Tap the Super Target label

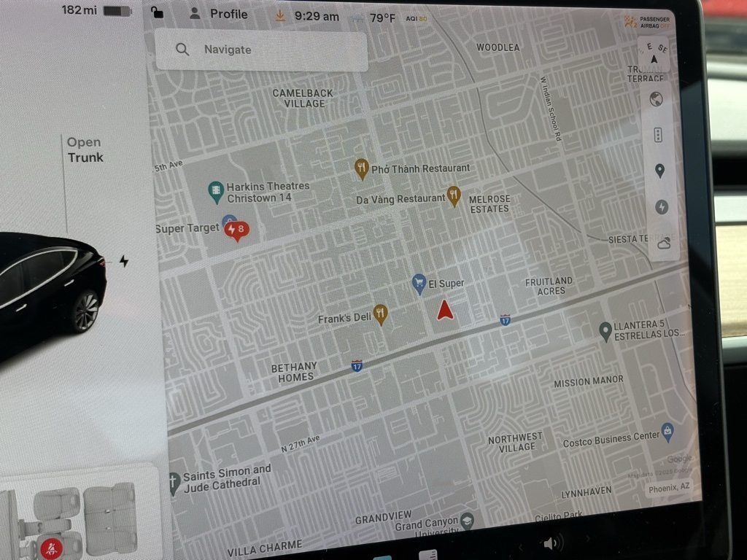[187, 228]
